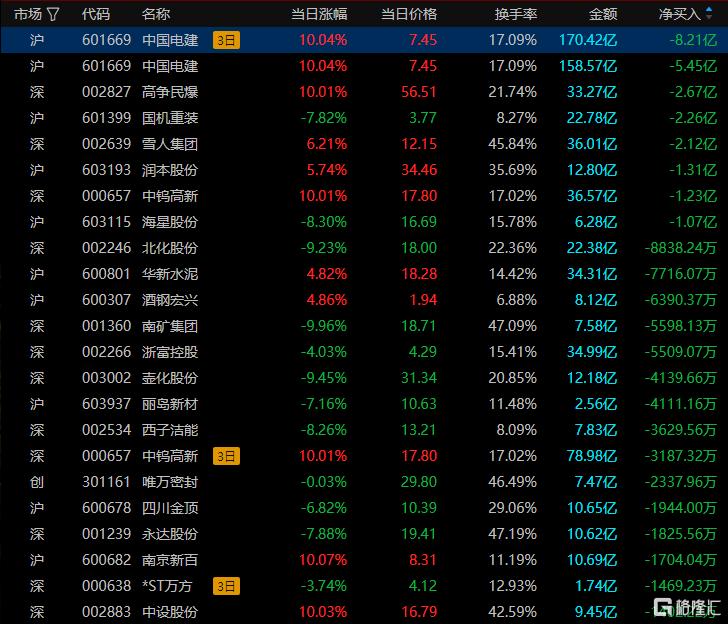Click the 78.98亿 amount cell
This screenshot has height=624, width=728.
tap(592, 456)
